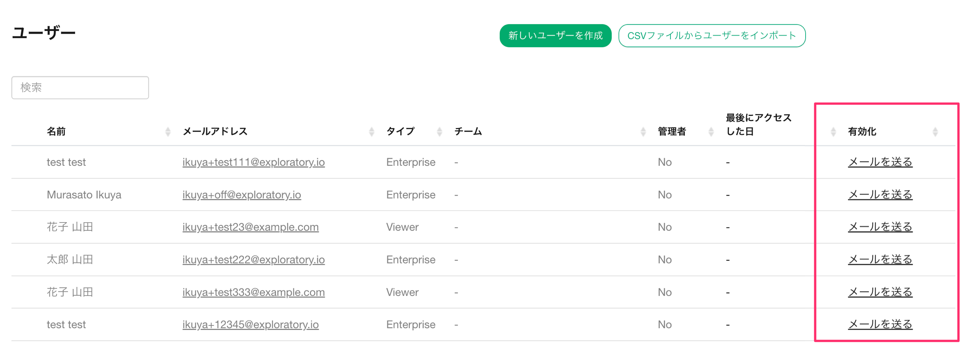Click the 新しいユーザーを作成 button

point(555,36)
